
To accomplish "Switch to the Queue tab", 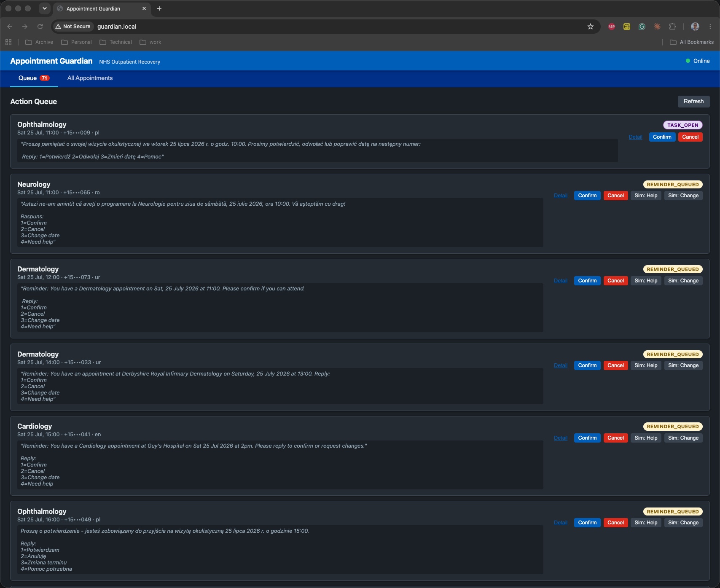I will click(34, 78).
